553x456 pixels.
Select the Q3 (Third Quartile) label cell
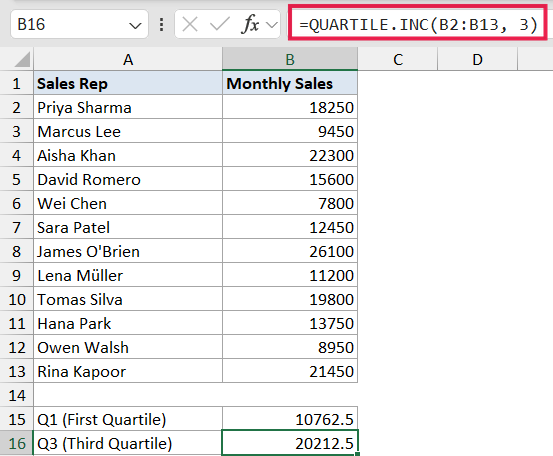128,443
